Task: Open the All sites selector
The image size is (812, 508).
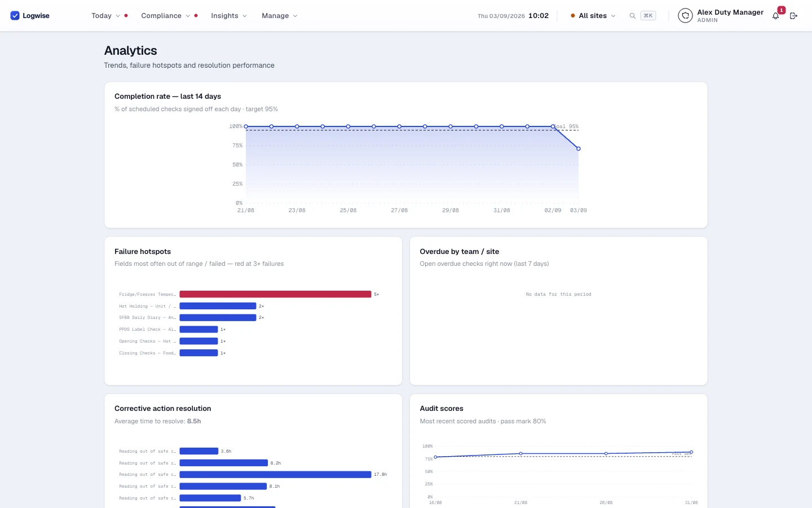Action: tap(593, 16)
